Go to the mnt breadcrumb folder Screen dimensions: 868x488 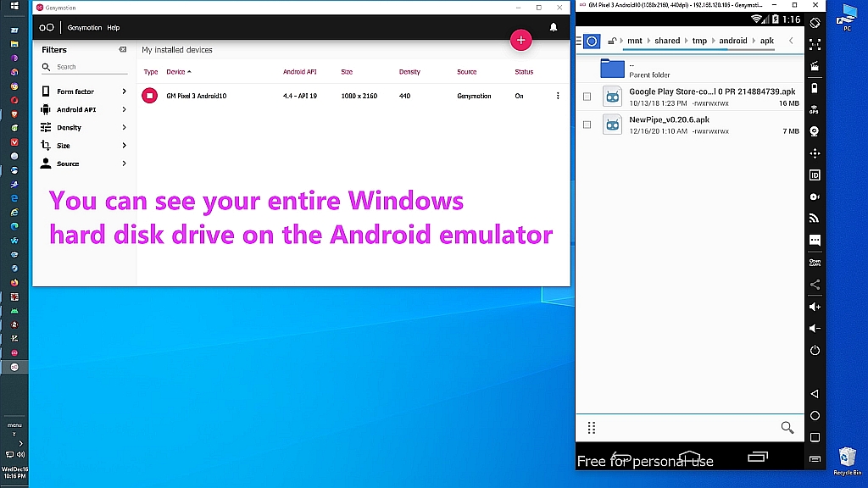click(x=634, y=41)
